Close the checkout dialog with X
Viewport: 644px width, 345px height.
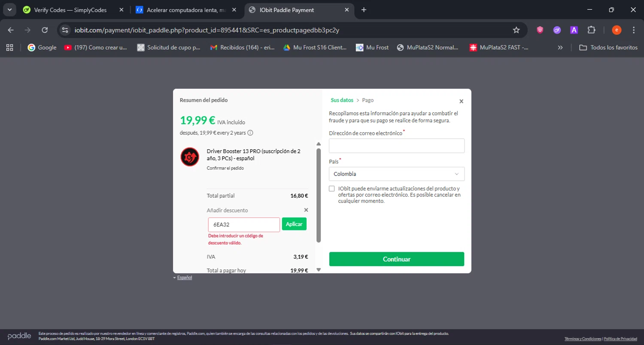click(x=461, y=102)
